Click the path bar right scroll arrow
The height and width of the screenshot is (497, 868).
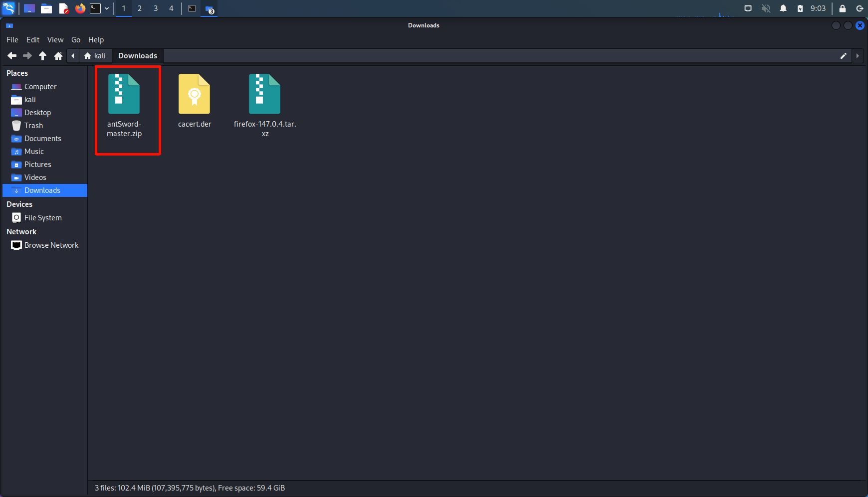tap(858, 56)
